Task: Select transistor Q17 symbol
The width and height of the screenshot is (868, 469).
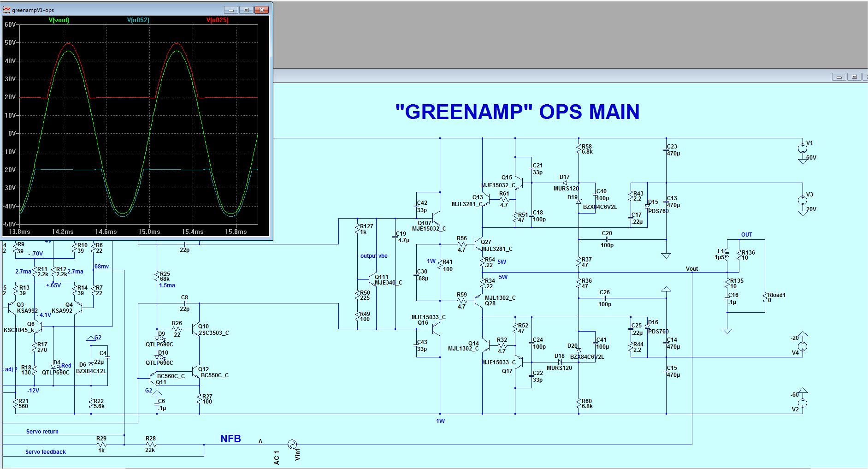Action: (x=519, y=362)
